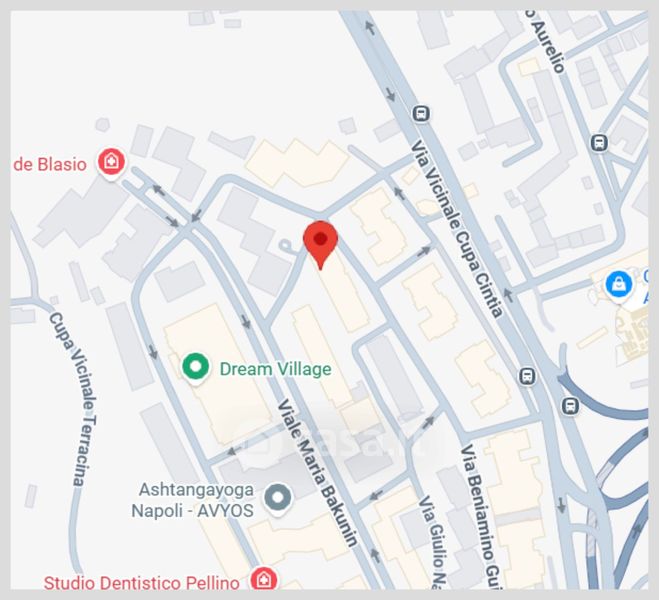Select the bus stop beside the curved interchange
The height and width of the screenshot is (600, 659).
(x=570, y=406)
